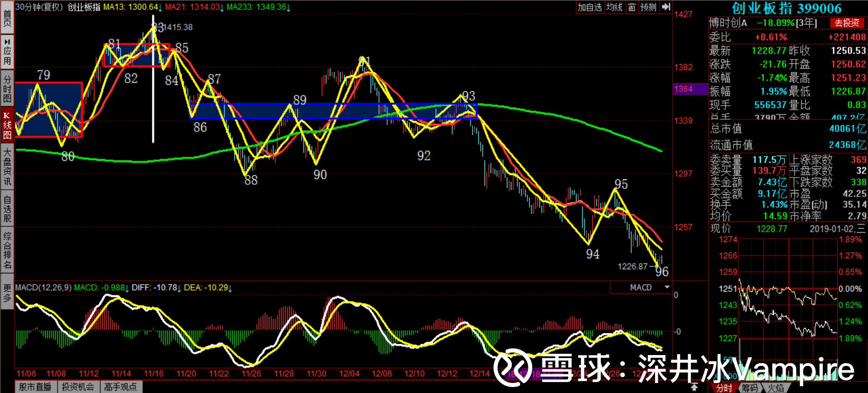The image size is (868, 393).
Task: Open 综合排名 ranking sidebar item
Action: pos(7,250)
